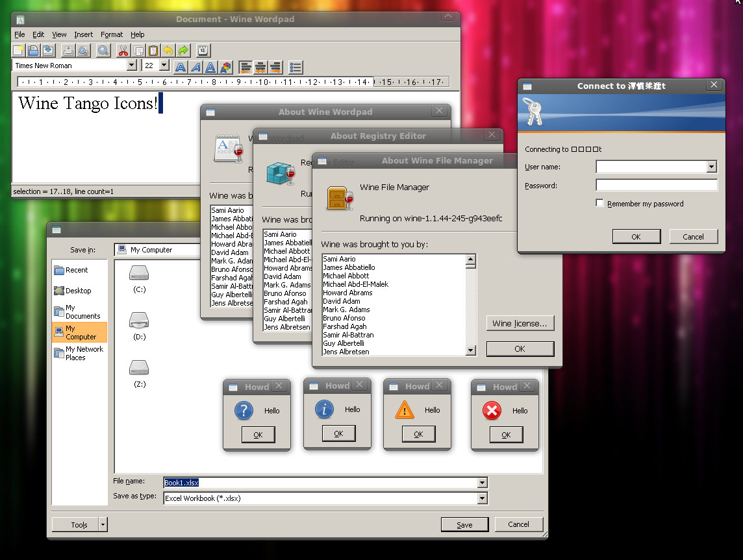Click the Password input field
743x560 pixels.
[x=656, y=186]
